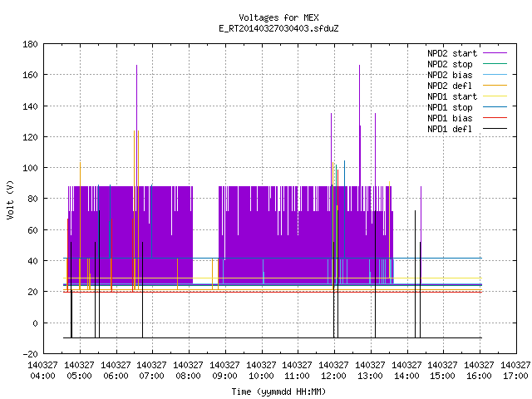532x399 pixels.
Task: Click the dark blue NPD1 stop legend line
Action: point(495,107)
